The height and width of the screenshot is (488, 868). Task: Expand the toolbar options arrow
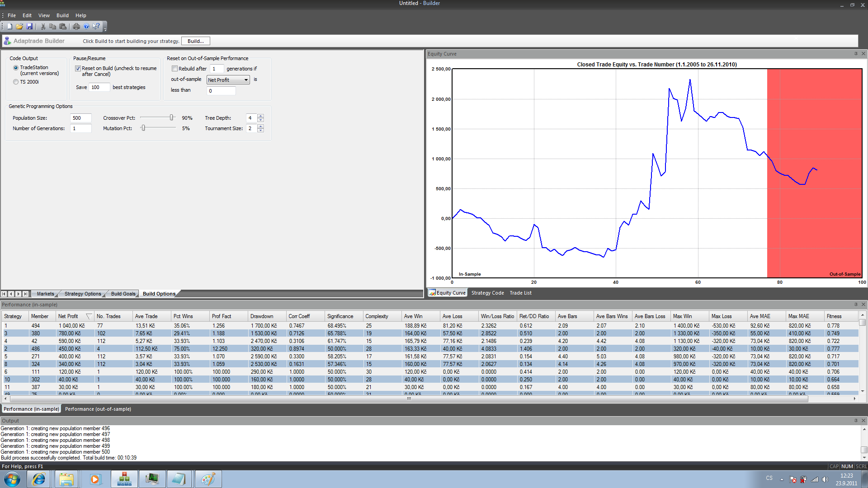105,28
